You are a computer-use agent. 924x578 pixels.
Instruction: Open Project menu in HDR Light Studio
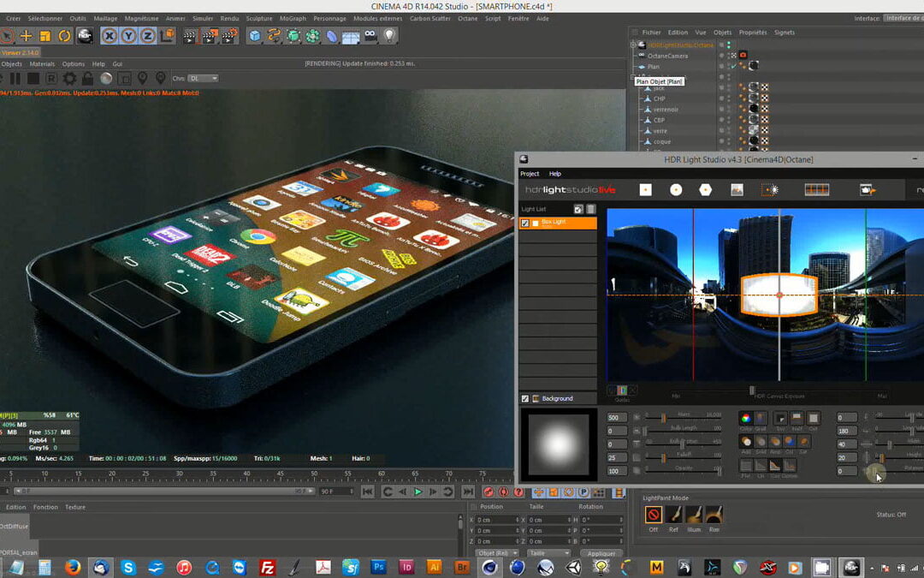(530, 174)
